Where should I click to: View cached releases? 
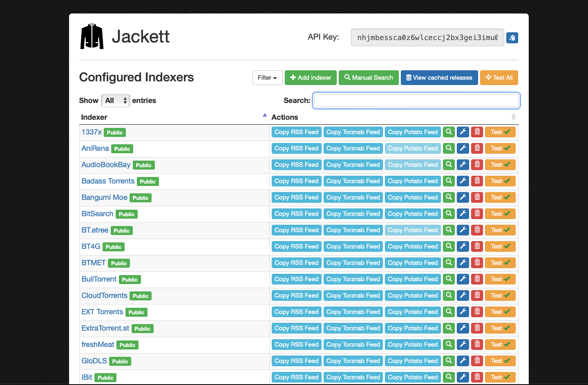pos(439,78)
